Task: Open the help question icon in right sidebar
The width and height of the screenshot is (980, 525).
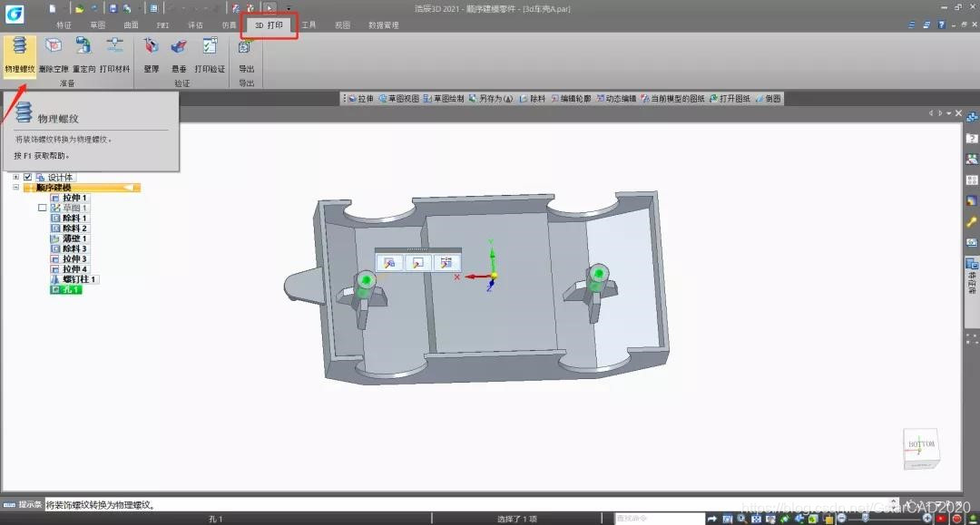Action: click(x=972, y=139)
